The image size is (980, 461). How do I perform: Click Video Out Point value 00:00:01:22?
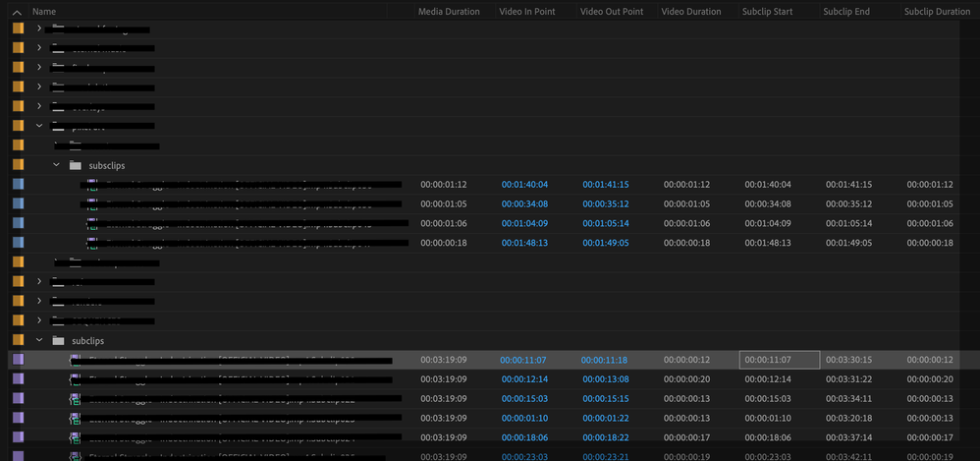tap(605, 419)
